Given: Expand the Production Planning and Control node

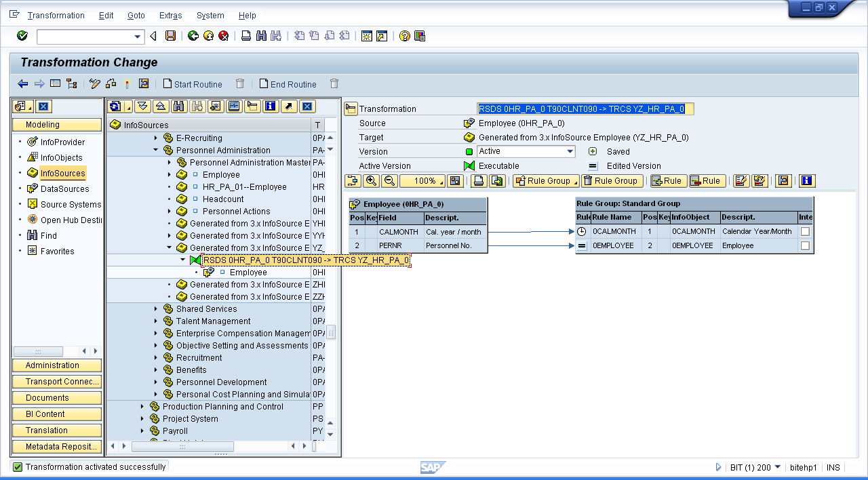Looking at the screenshot, I should click(142, 406).
